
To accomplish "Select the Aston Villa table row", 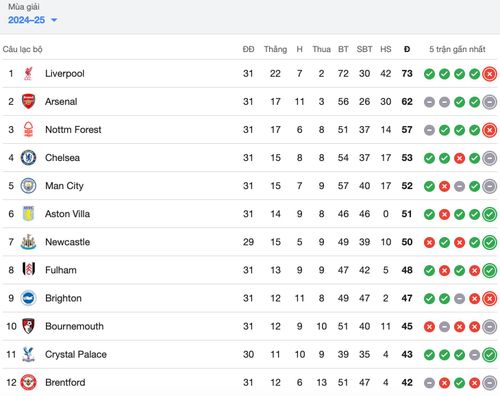I will pos(250,214).
